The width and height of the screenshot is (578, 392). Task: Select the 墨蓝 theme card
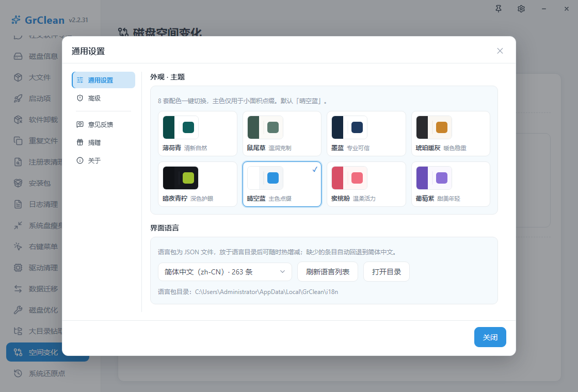pyautogui.click(x=366, y=134)
